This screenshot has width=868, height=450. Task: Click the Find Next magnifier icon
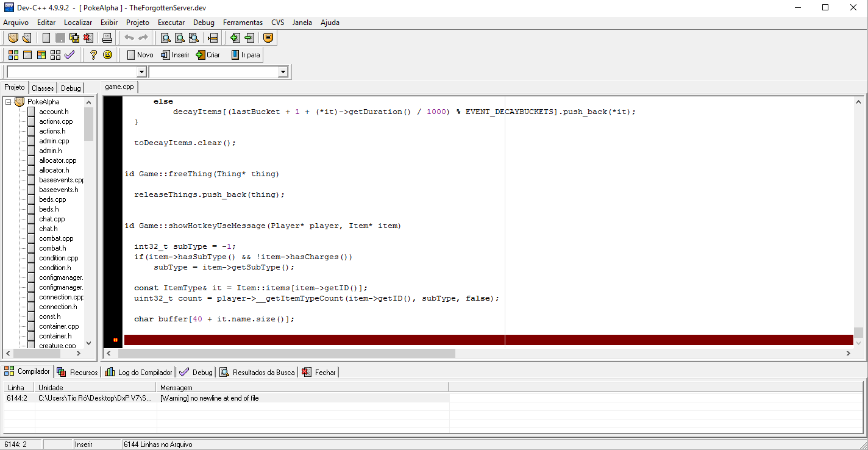(194, 38)
